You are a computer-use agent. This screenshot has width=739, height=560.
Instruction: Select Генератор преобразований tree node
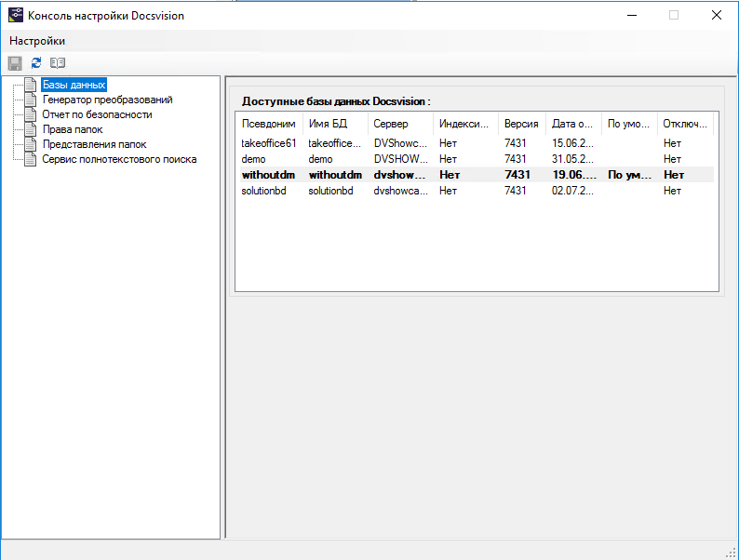pyautogui.click(x=107, y=100)
